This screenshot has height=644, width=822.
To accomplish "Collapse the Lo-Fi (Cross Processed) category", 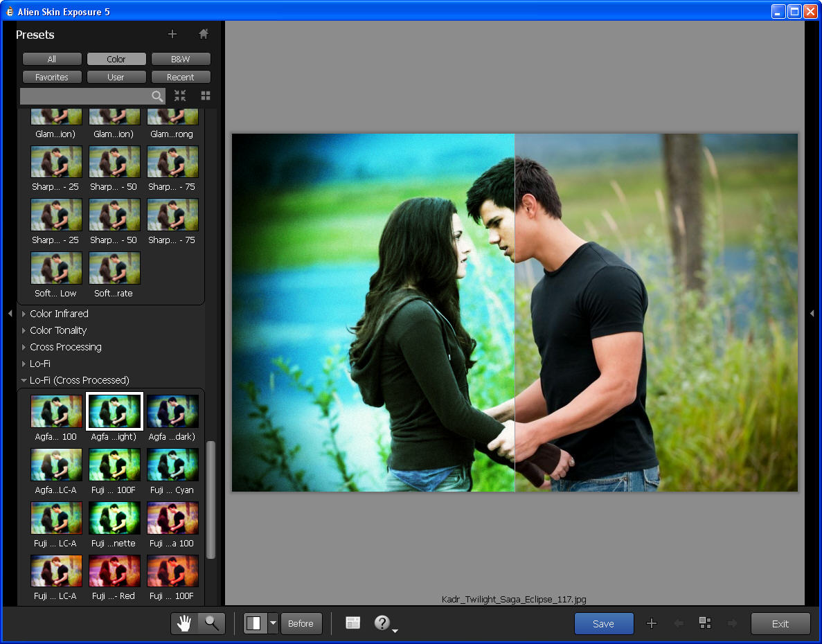I will [x=24, y=380].
